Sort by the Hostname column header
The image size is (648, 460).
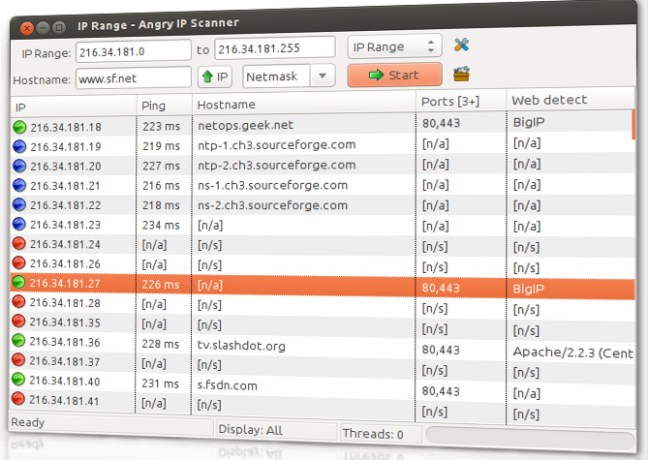pos(300,104)
